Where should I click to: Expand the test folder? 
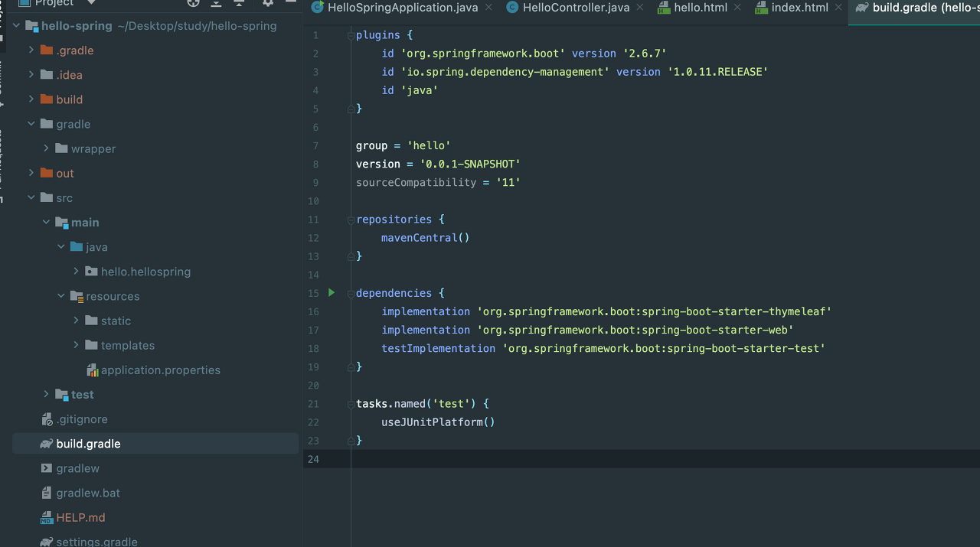(45, 394)
